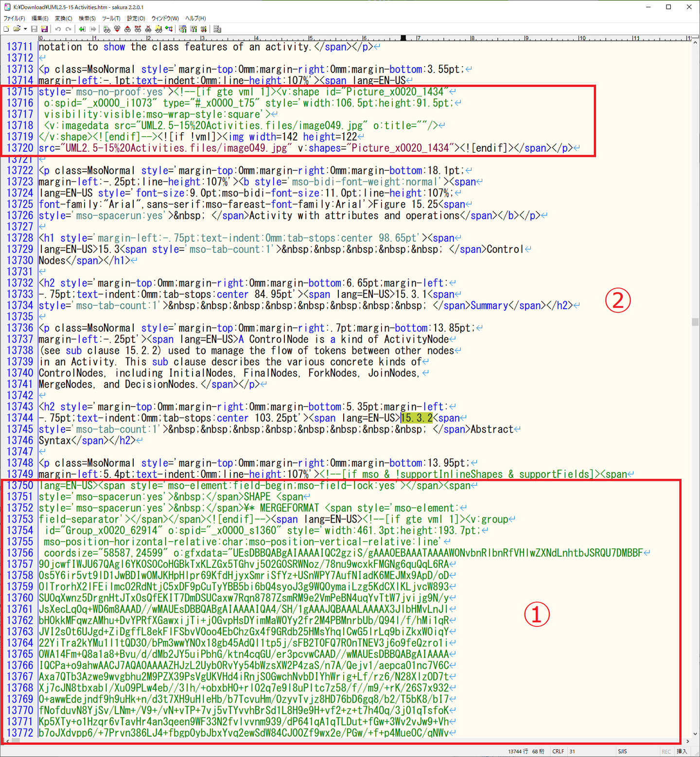700x757 pixels.
Task: Click DecisionNodes on line 13741
Action: coord(160,385)
